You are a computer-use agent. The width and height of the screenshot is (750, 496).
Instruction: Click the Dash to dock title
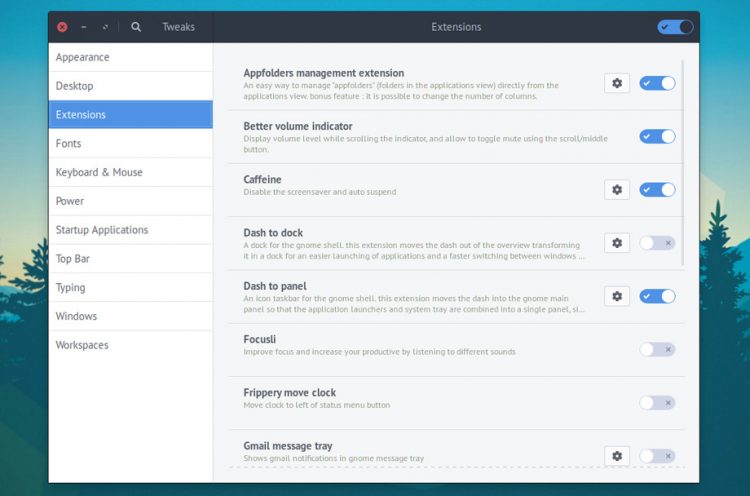tap(273, 233)
